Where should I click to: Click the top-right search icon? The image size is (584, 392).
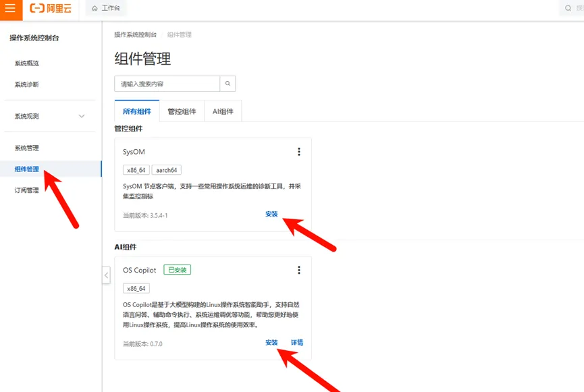click(568, 8)
